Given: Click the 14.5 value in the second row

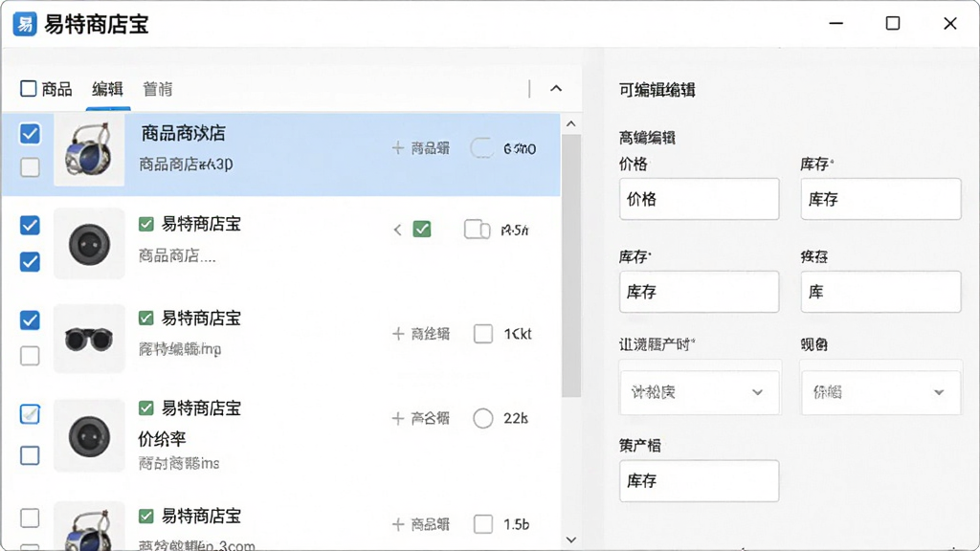Looking at the screenshot, I should point(514,230).
